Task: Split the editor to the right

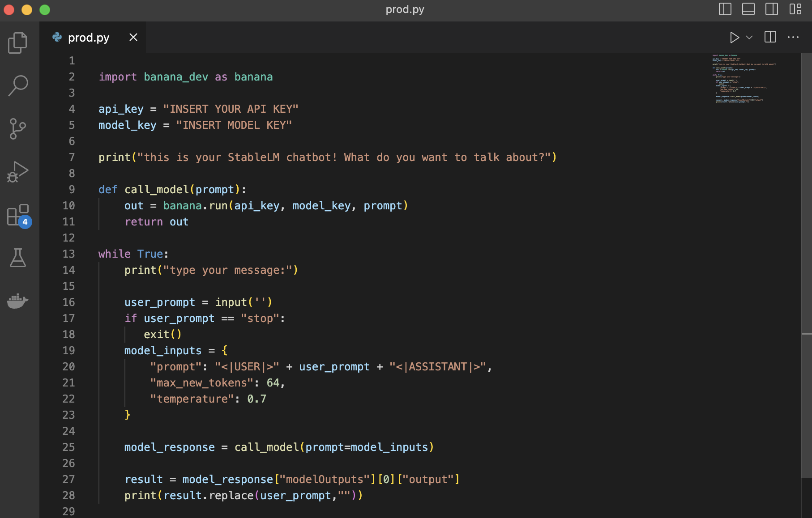Action: click(x=770, y=37)
